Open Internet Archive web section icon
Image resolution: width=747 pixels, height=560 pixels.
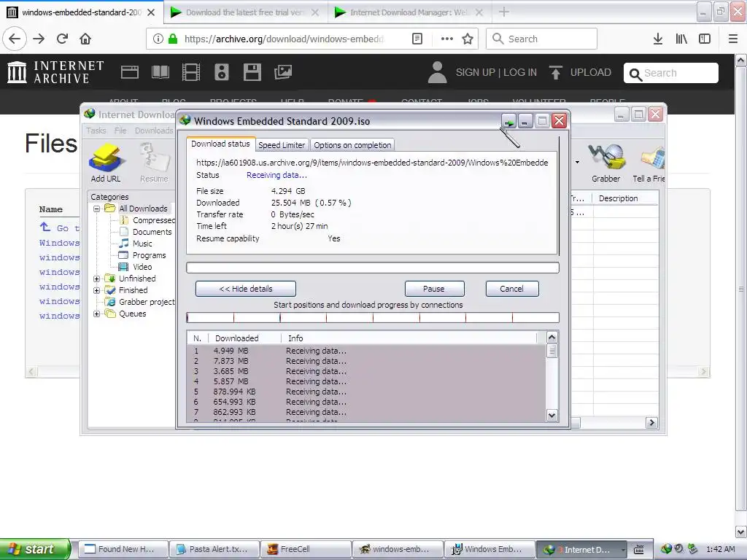[x=130, y=72]
